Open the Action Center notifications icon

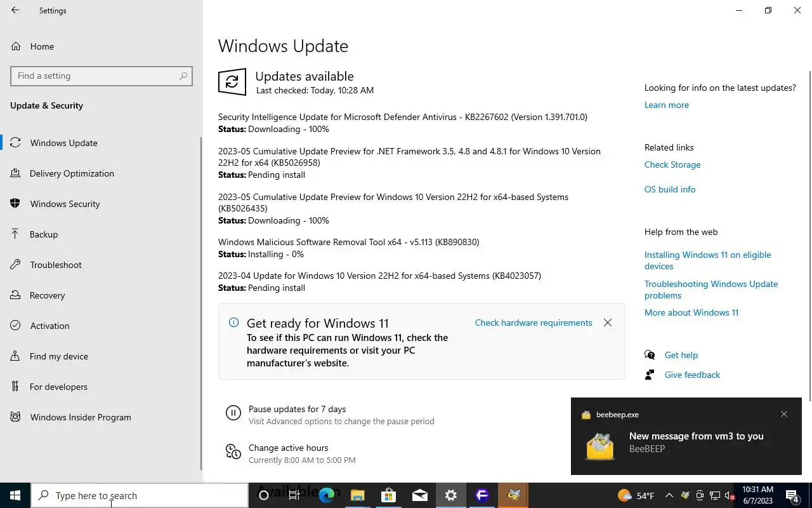[792, 495]
